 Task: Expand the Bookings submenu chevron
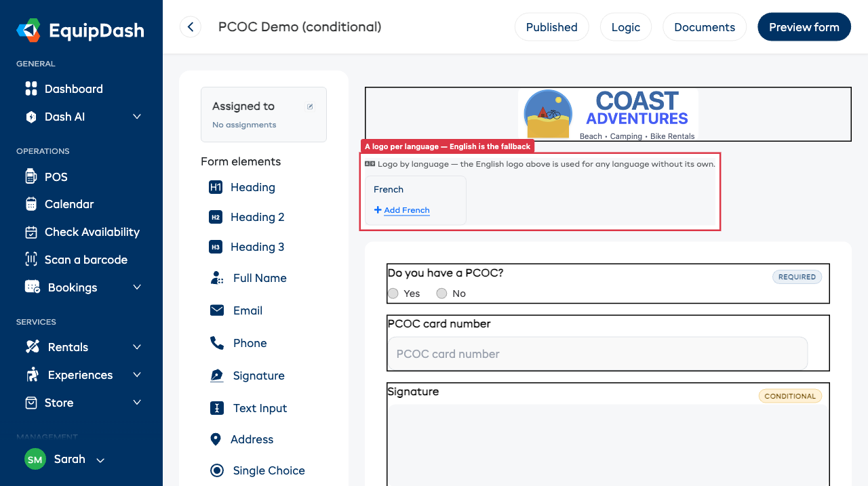[137, 287]
